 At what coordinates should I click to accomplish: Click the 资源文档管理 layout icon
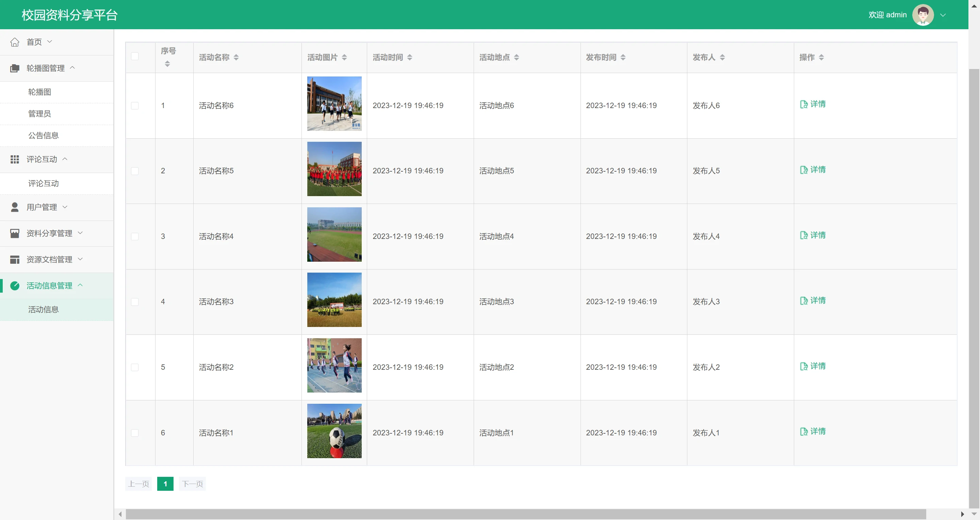(14, 260)
